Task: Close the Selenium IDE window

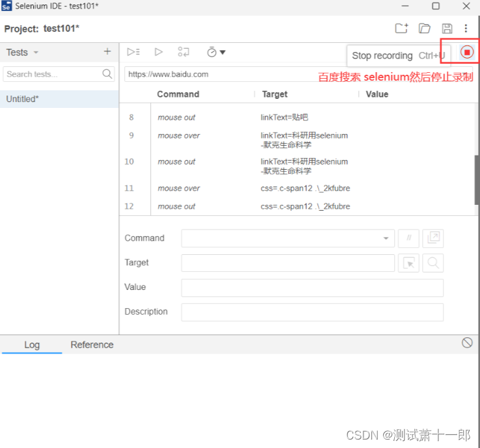Action: tap(466, 6)
